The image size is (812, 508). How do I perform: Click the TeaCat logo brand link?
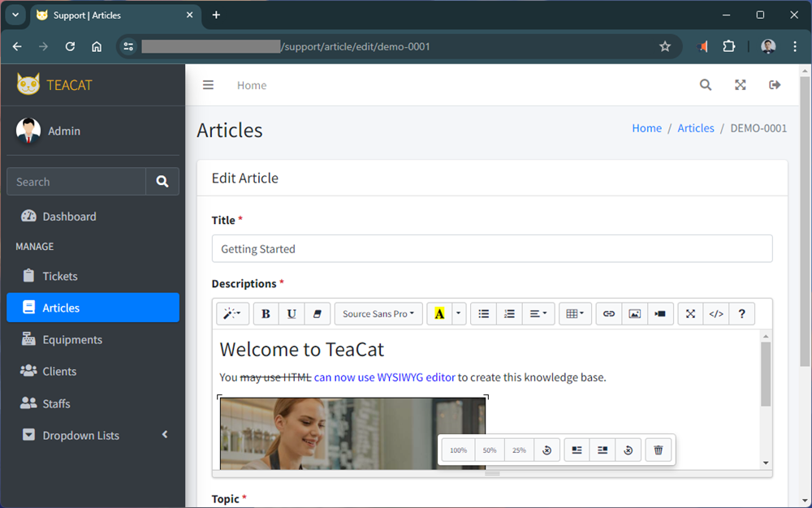[55, 84]
